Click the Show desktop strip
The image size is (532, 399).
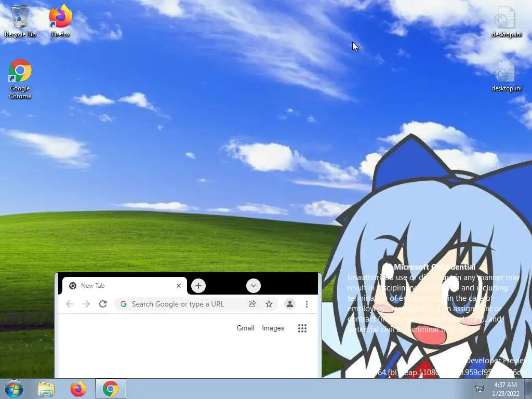click(528, 389)
